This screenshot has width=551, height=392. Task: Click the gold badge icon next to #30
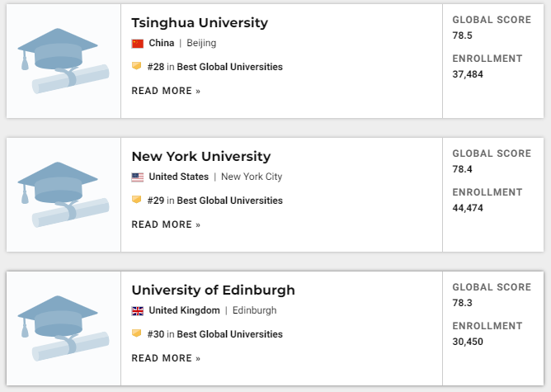point(137,333)
